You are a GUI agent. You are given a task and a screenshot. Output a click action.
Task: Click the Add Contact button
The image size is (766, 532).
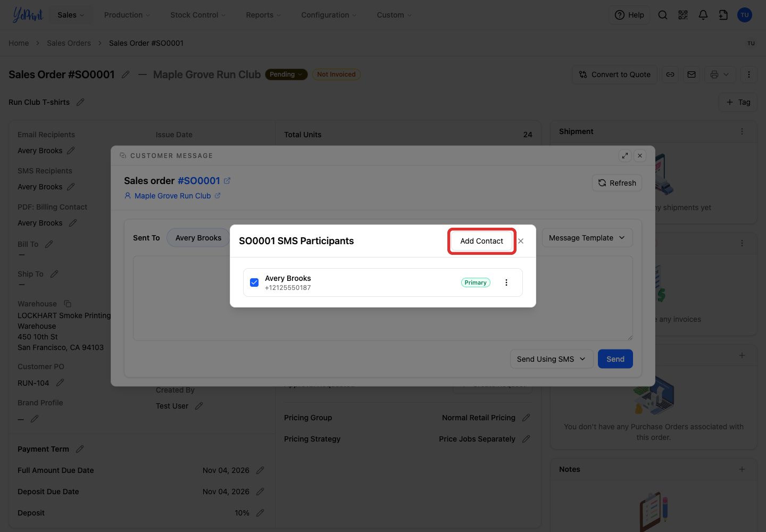[481, 241]
